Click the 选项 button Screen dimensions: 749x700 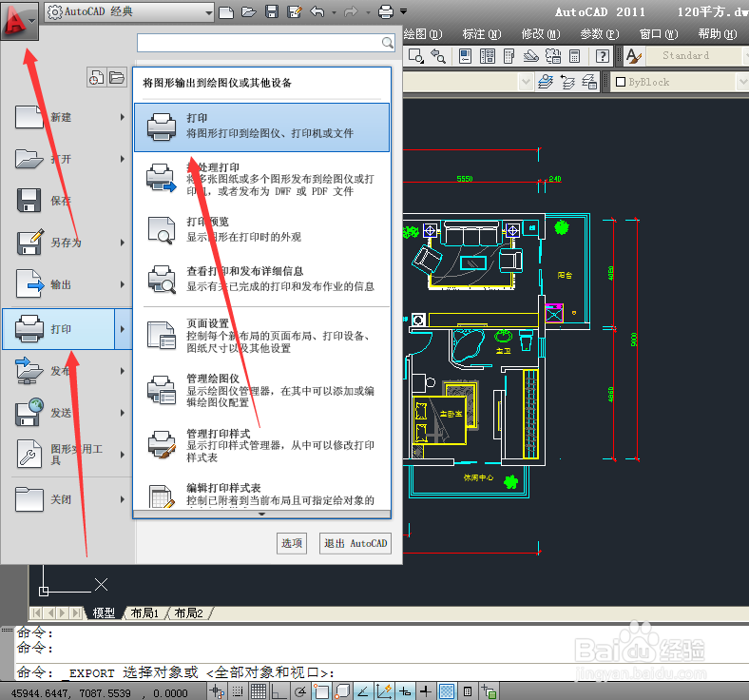292,543
